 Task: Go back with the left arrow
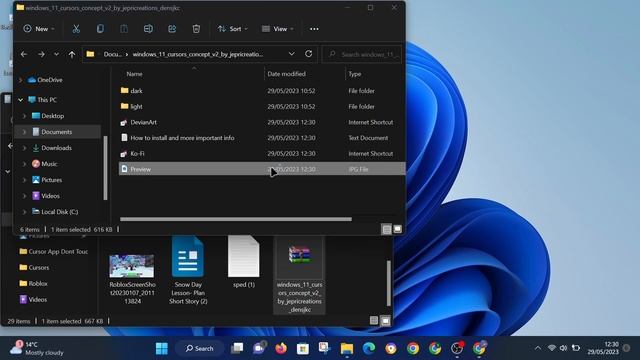tap(24, 54)
